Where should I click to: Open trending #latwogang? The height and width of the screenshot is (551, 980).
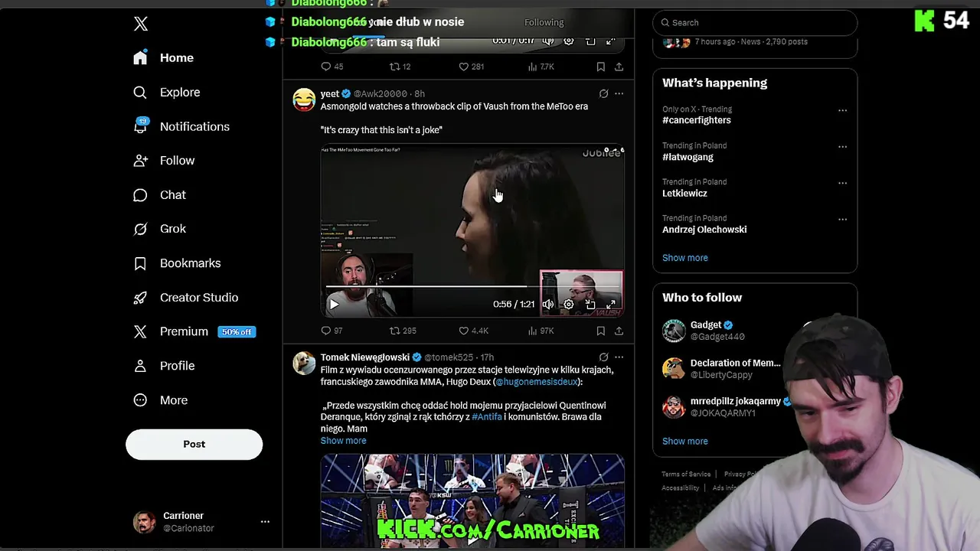[x=688, y=157]
